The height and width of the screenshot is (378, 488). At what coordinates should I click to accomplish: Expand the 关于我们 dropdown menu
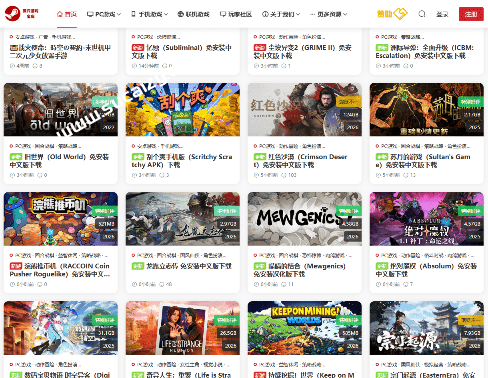pyautogui.click(x=281, y=14)
